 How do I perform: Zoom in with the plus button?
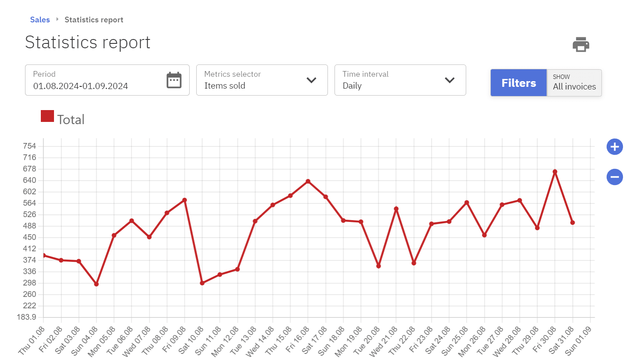(615, 147)
